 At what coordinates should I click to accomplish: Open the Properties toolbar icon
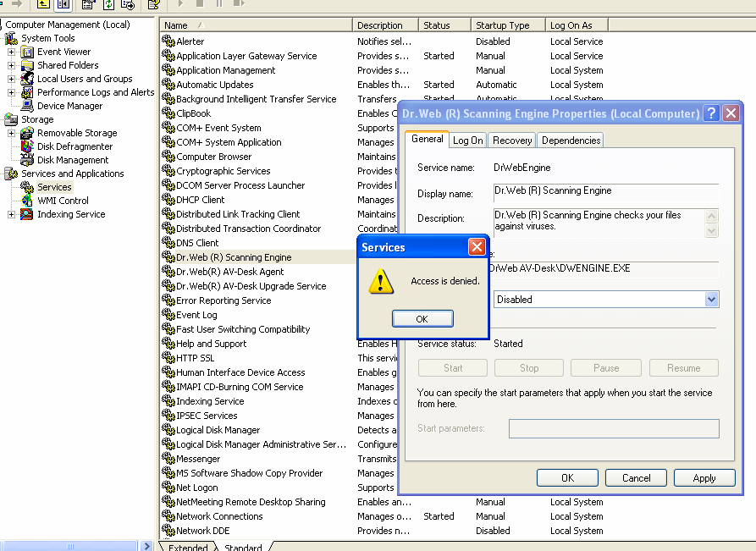pyautogui.click(x=88, y=4)
